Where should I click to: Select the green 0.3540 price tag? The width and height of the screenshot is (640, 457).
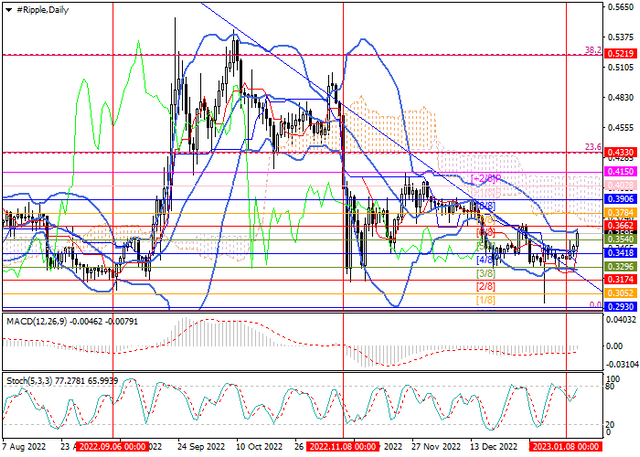[620, 239]
